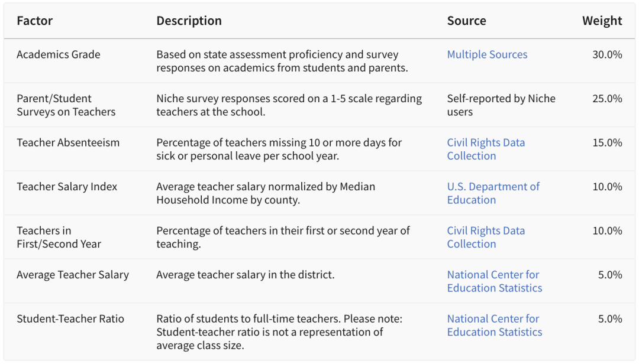This screenshot has height=364, width=639.
Task: Select the Teachers in First/Second Year cell
Action: tap(59, 237)
